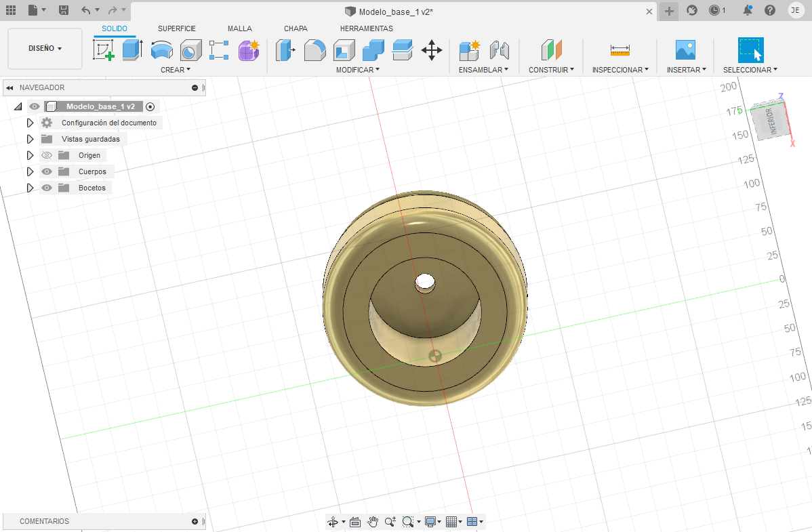Select the Press Pull tool
The width and height of the screenshot is (812, 532).
285,50
